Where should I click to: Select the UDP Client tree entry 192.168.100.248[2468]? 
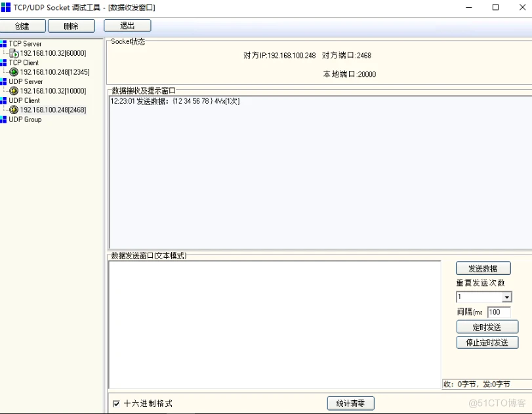(x=52, y=110)
